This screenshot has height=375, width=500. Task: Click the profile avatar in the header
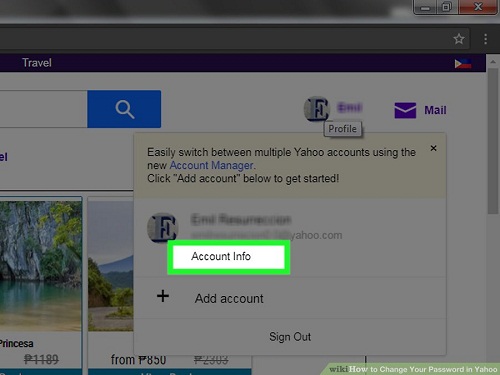pos(316,109)
